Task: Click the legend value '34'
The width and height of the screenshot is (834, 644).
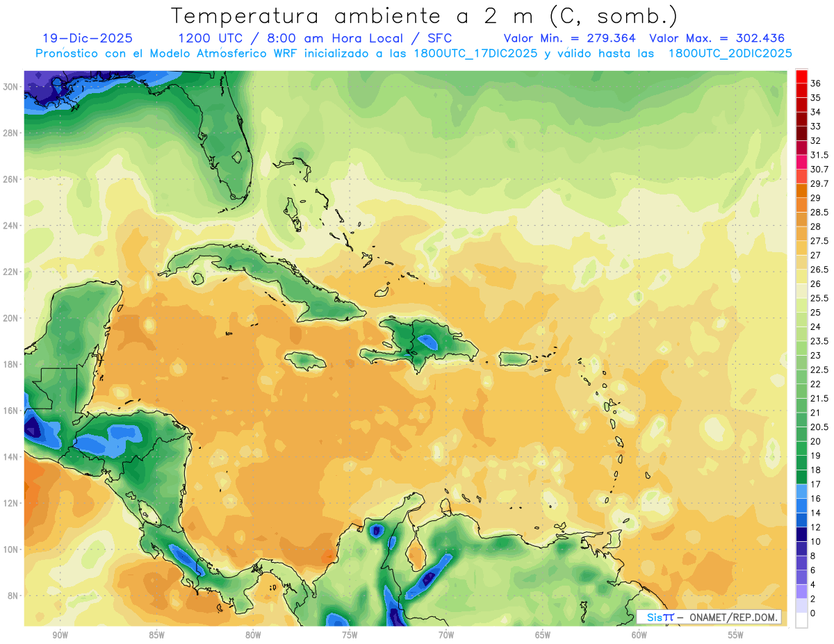Action: click(816, 112)
